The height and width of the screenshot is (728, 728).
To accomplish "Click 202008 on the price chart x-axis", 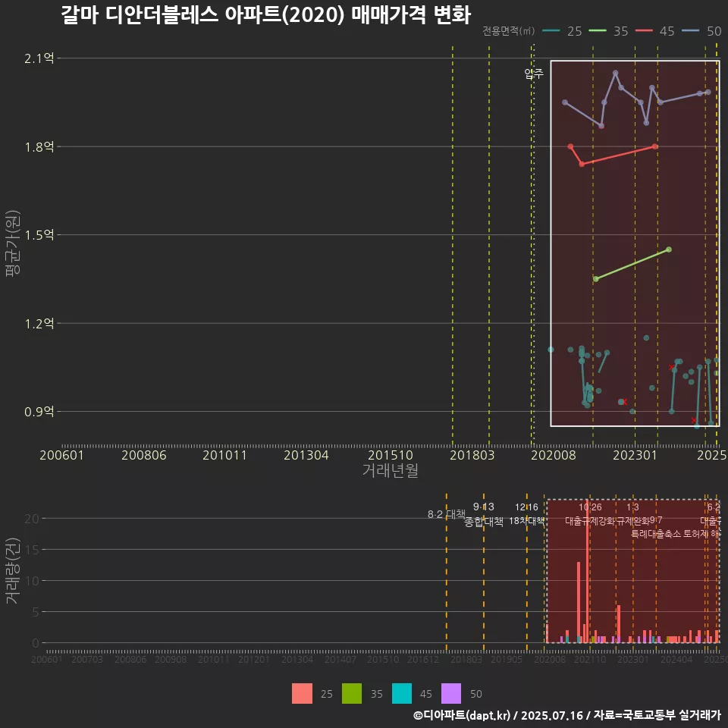I will pos(554,455).
